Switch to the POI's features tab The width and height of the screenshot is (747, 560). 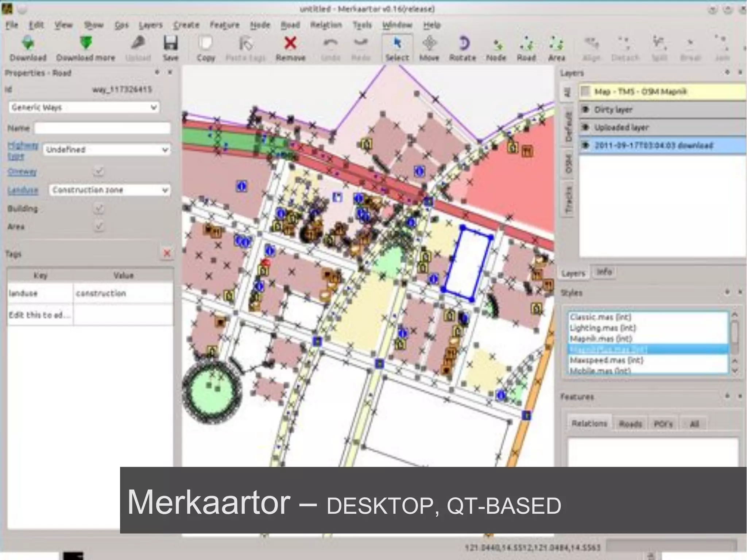(x=663, y=424)
